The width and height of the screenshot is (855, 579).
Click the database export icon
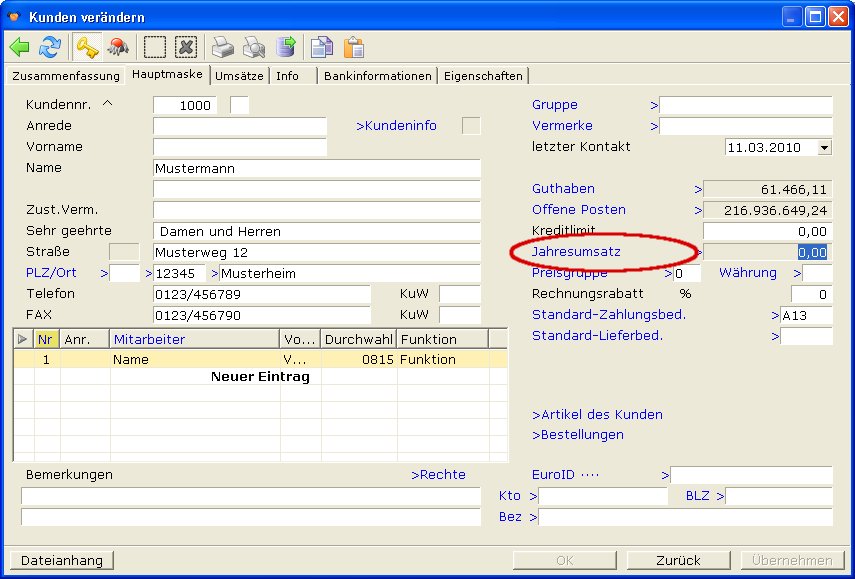286,47
